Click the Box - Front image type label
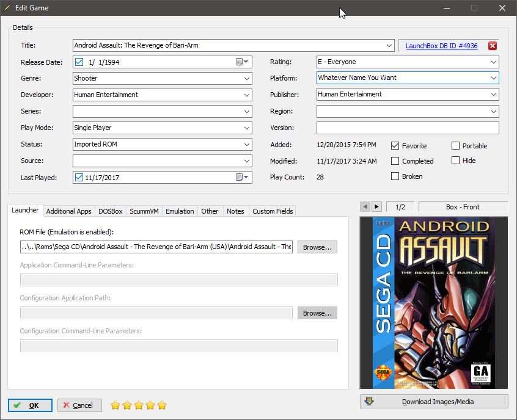Image resolution: width=517 pixels, height=420 pixels. (x=463, y=207)
